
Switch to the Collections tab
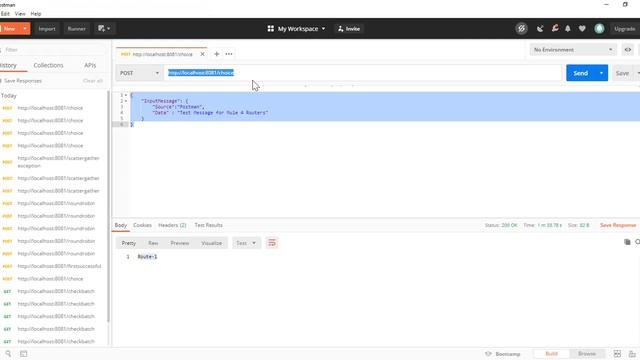pos(48,65)
